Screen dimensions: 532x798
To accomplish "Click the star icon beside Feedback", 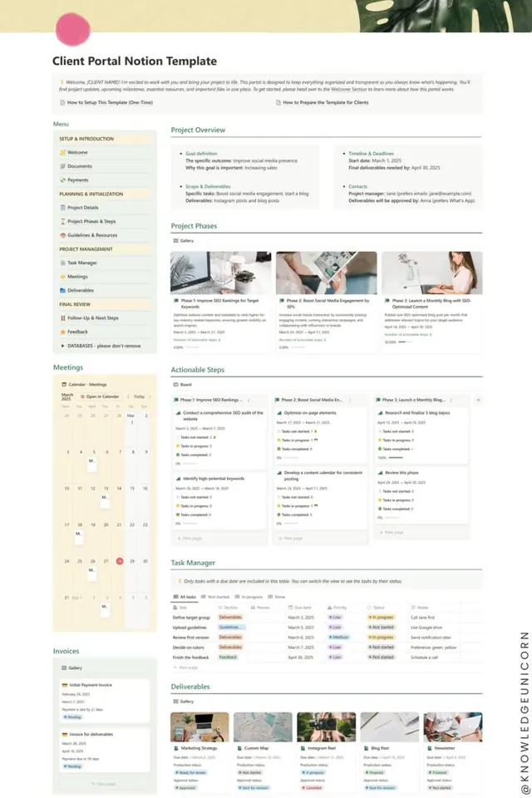I will tap(62, 332).
